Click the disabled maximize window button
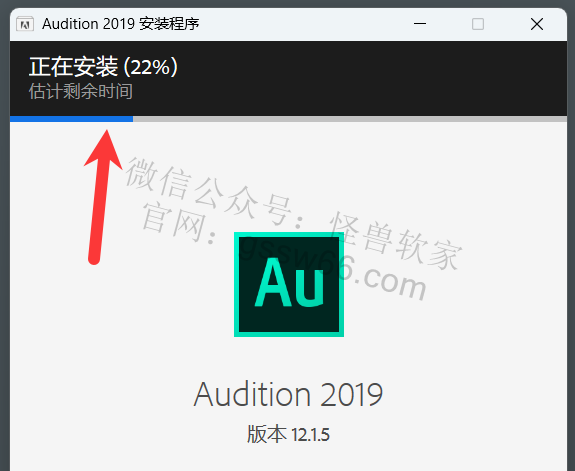This screenshot has height=471, width=575. (x=477, y=24)
